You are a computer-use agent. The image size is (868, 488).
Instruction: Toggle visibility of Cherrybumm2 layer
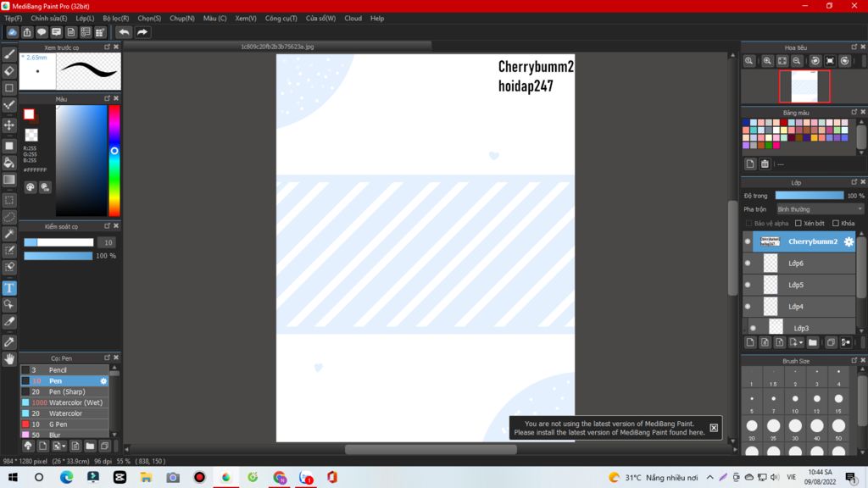pos(748,241)
